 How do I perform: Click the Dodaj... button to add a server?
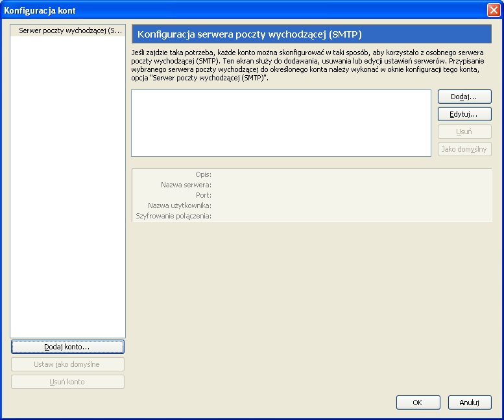(464, 97)
